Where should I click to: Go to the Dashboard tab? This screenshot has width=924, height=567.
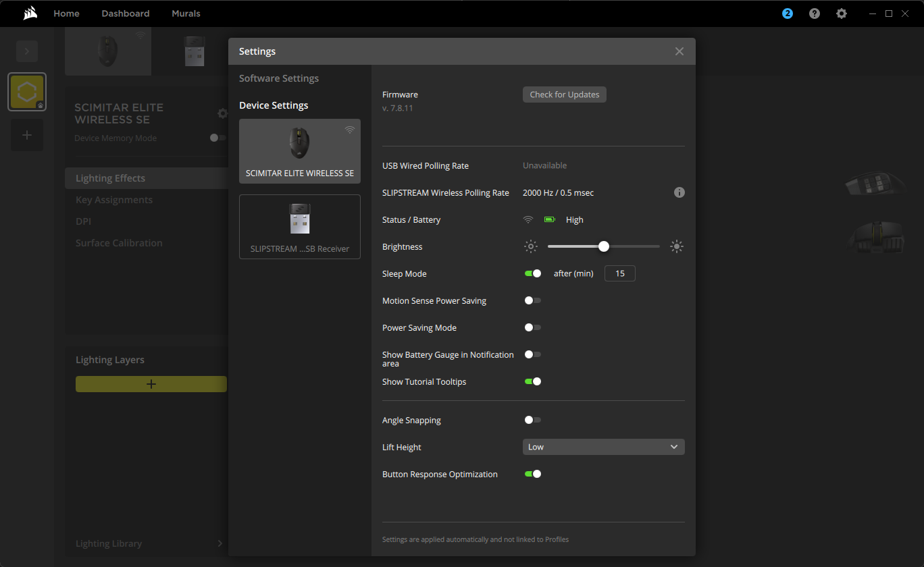[126, 13]
